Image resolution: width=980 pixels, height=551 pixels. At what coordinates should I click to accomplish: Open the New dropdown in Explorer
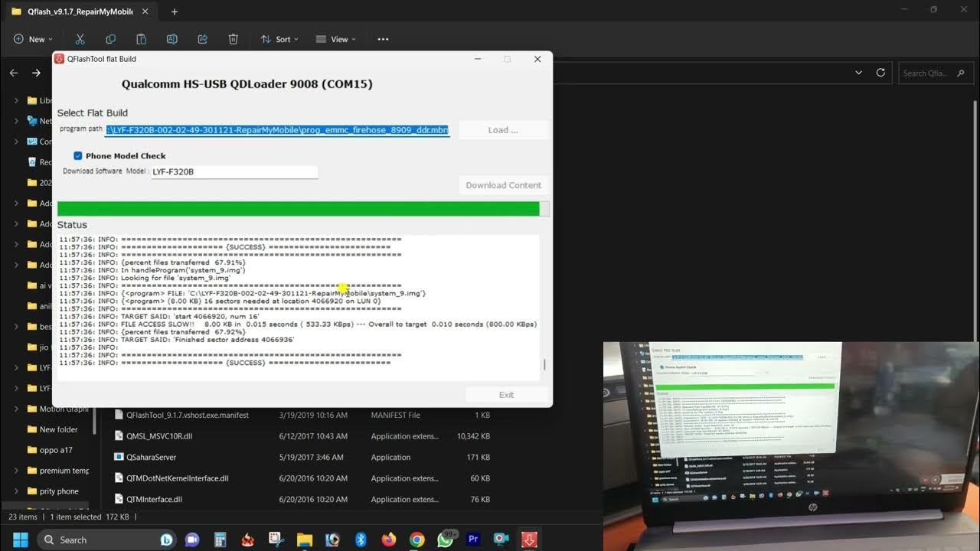(x=33, y=39)
